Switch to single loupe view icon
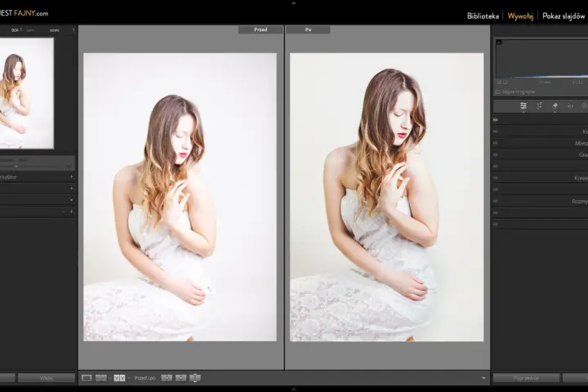 (x=87, y=378)
